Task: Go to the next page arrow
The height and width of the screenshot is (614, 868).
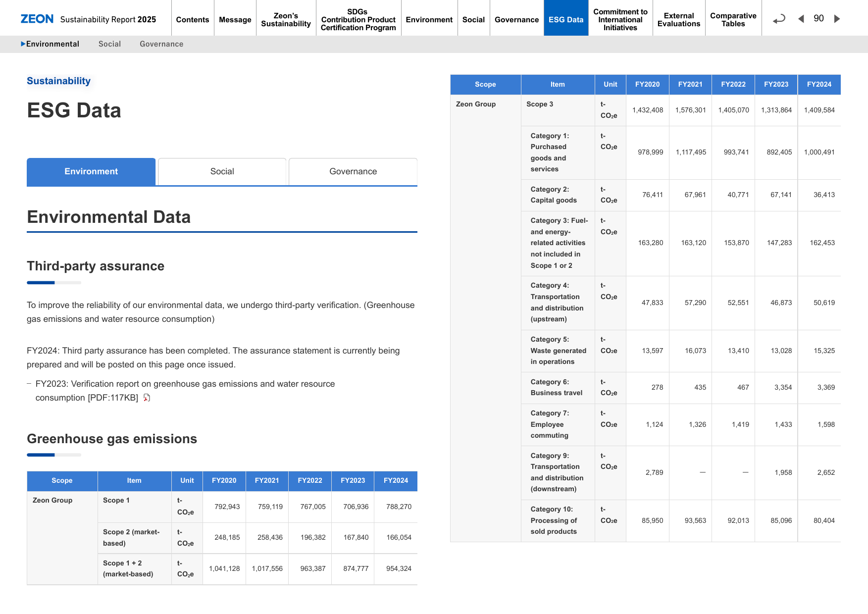Action: click(837, 19)
